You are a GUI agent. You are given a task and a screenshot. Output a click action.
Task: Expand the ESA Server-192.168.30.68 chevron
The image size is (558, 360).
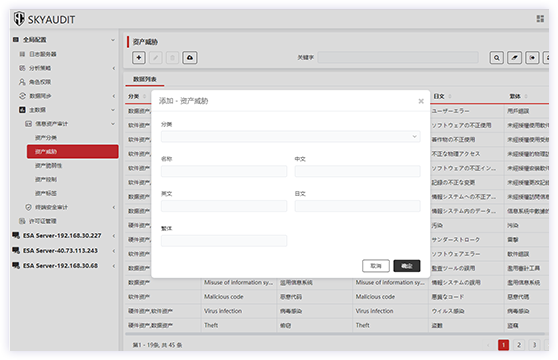pyautogui.click(x=114, y=266)
